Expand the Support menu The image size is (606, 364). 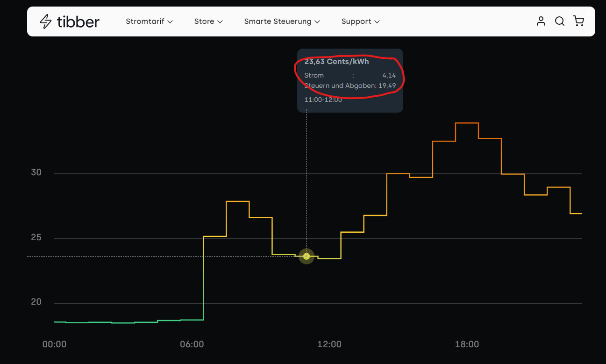coord(360,21)
